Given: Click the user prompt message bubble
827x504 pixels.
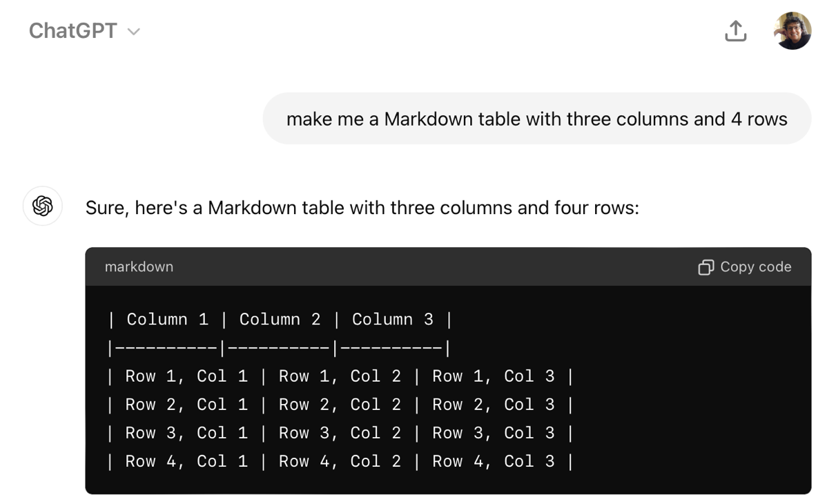Looking at the screenshot, I should (x=536, y=119).
